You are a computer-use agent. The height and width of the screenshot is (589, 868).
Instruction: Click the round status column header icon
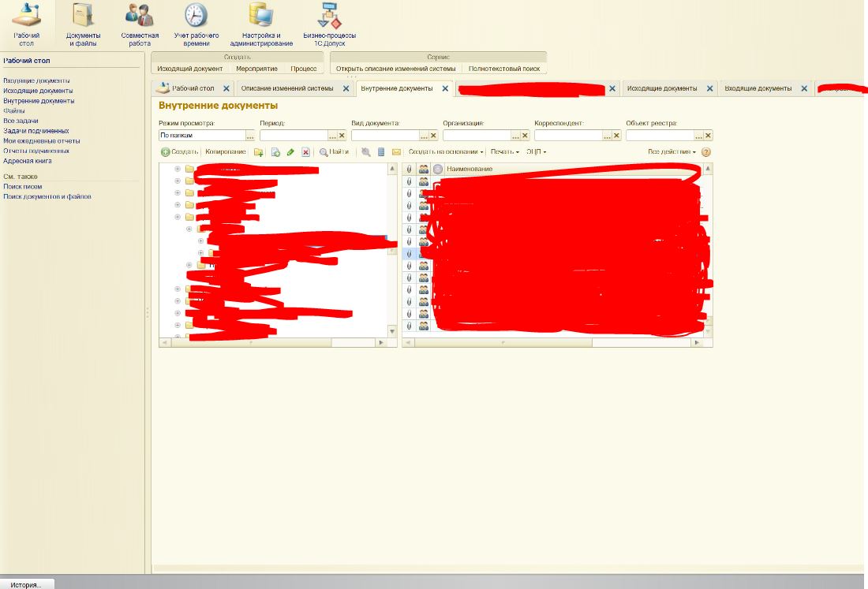[438, 170]
